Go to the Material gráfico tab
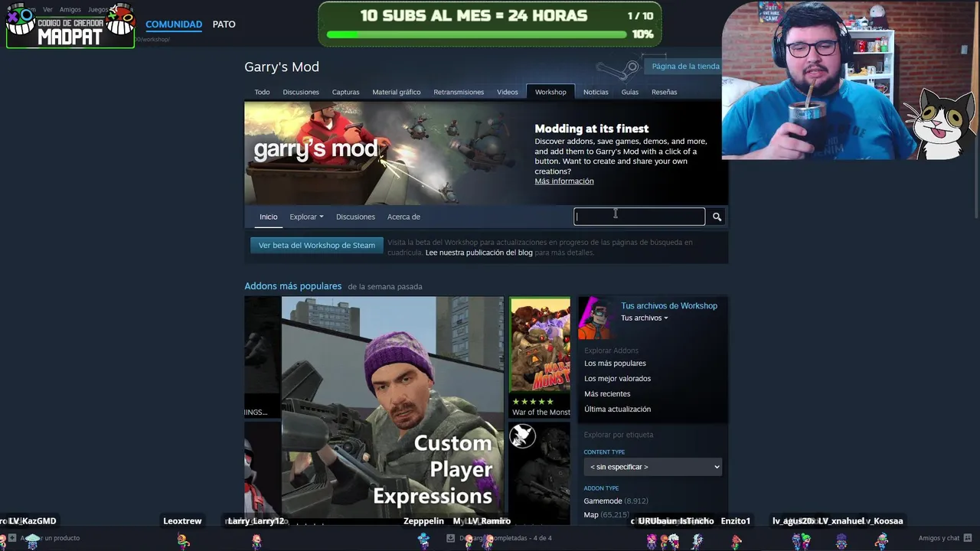 pyautogui.click(x=397, y=92)
